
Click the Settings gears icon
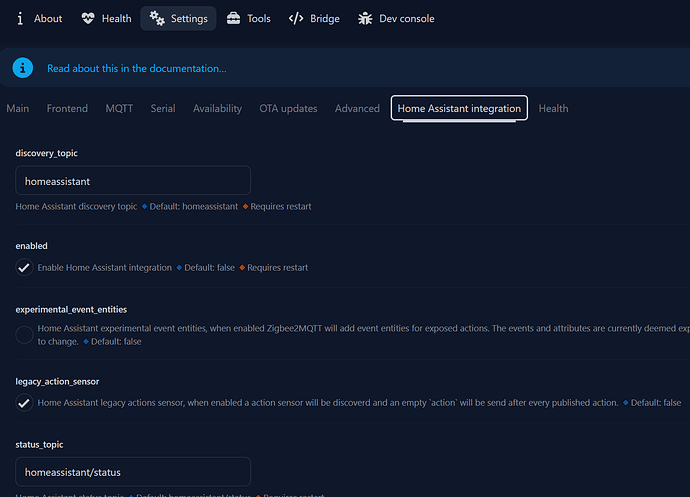point(157,18)
